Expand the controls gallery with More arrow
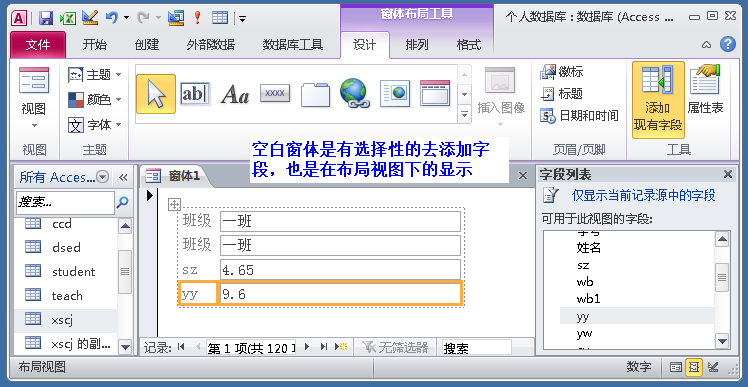This screenshot has width=748, height=387. tap(464, 115)
